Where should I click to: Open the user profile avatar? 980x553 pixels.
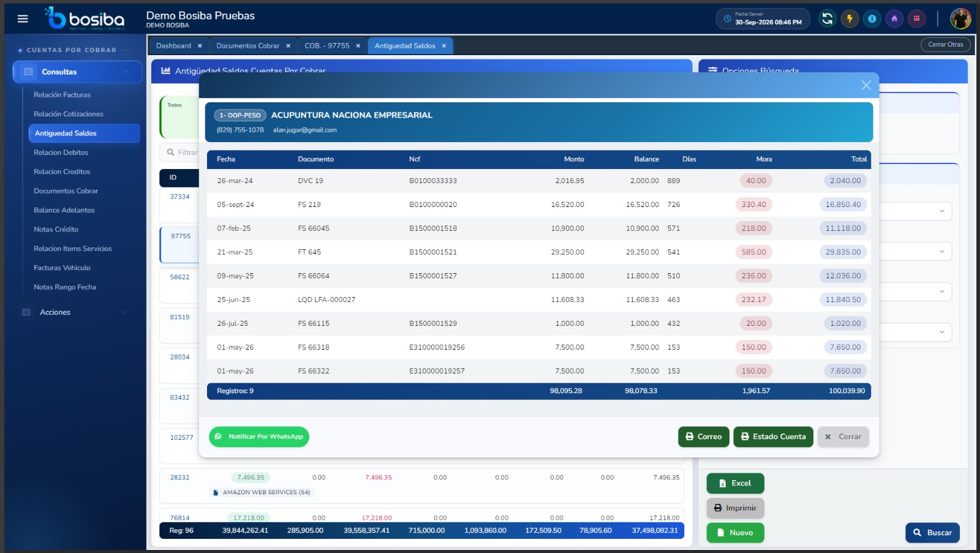[x=960, y=18]
